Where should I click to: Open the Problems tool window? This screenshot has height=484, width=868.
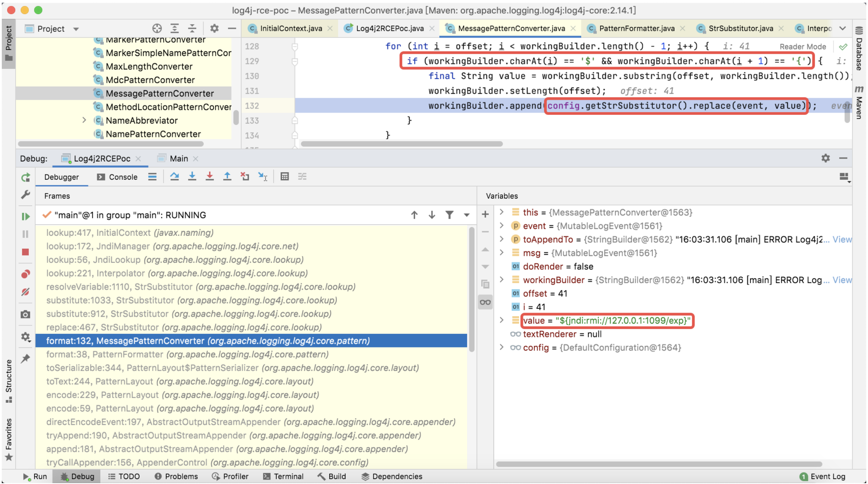tap(176, 476)
